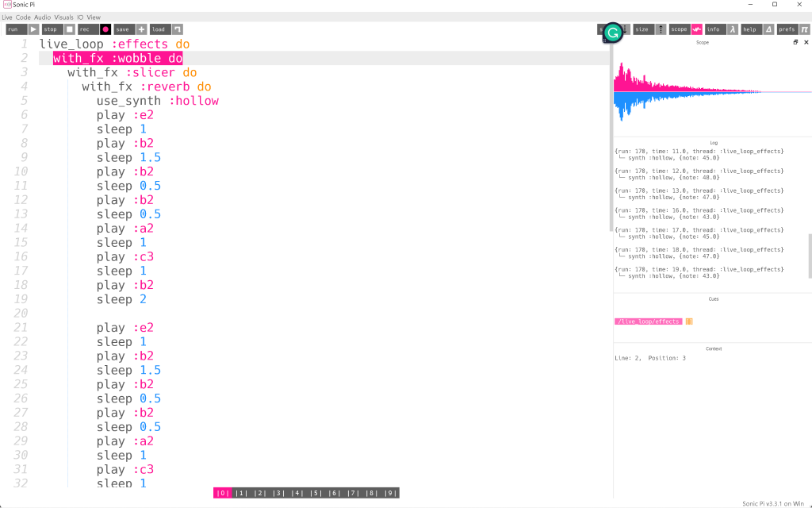Click the 'with_fx :reverb do' line
Viewport: 812px width, 508px height.
pyautogui.click(x=147, y=87)
